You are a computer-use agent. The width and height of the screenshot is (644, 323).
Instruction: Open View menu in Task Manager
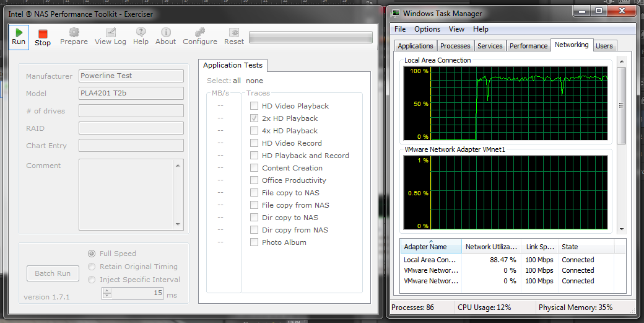pyautogui.click(x=456, y=29)
